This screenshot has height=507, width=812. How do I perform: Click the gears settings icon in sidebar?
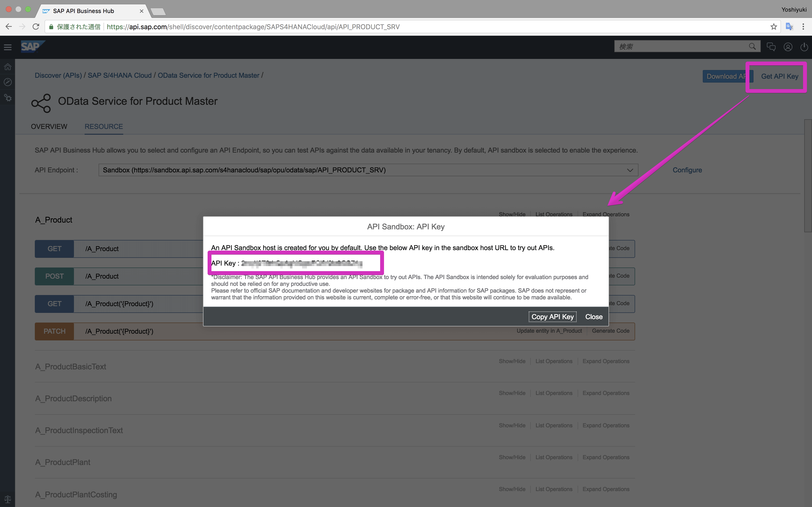tap(8, 98)
